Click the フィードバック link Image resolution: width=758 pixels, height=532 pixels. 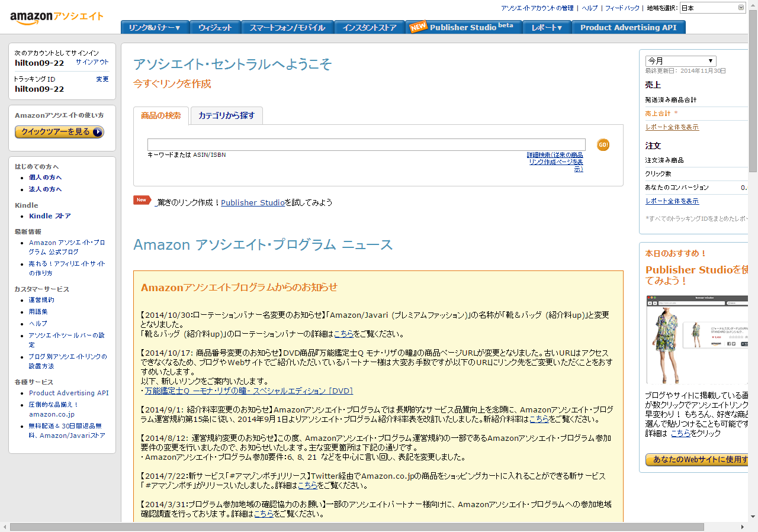(622, 8)
